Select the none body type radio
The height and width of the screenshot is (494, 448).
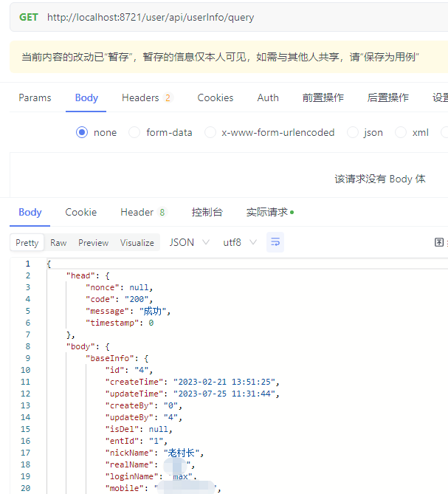pyautogui.click(x=82, y=133)
